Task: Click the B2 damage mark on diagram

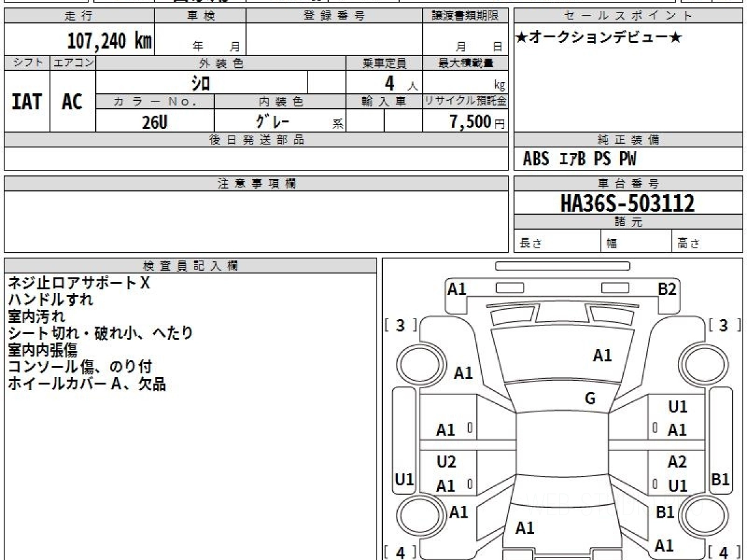Action: point(667,289)
